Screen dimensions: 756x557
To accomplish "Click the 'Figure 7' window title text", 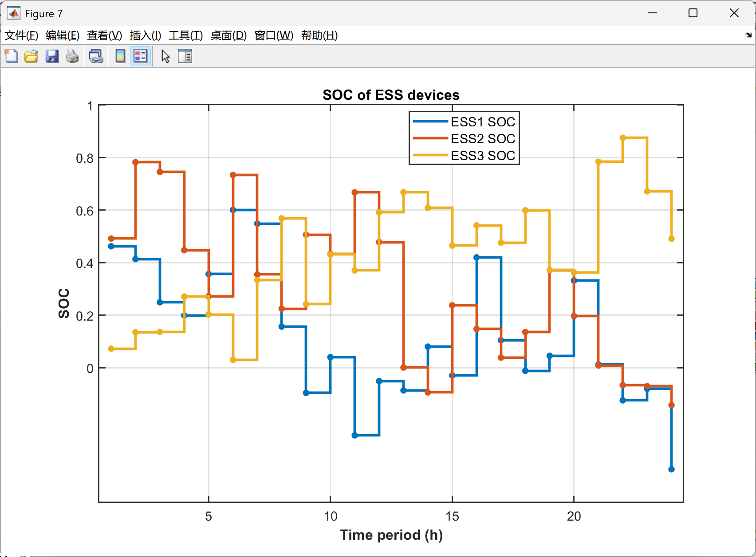I will pos(44,14).
